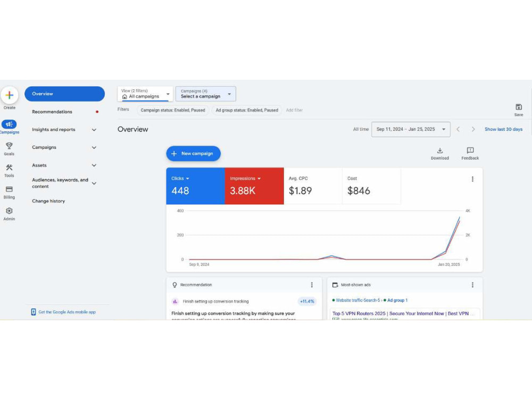
Task: Select the Avg. CPC scorecard
Action: [313, 186]
